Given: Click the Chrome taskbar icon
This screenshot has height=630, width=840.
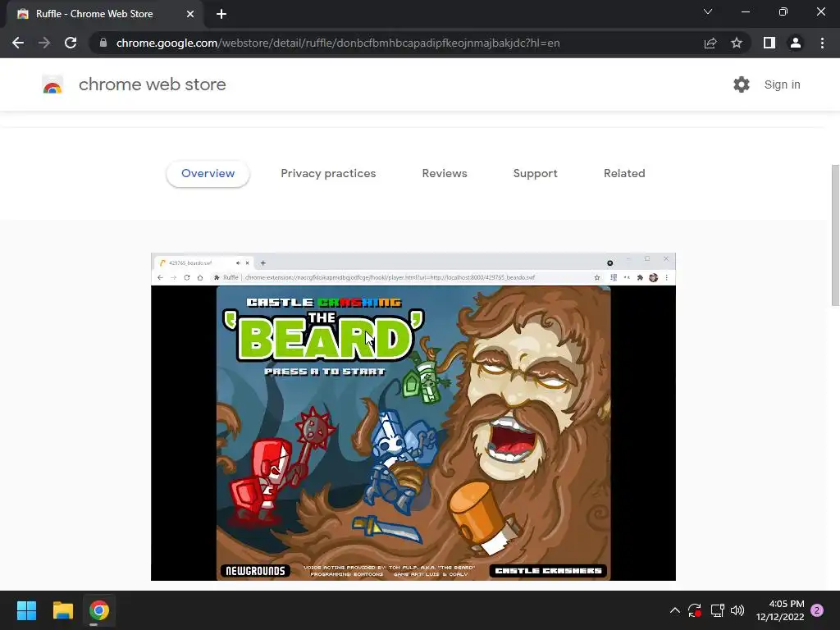Looking at the screenshot, I should tap(99, 610).
